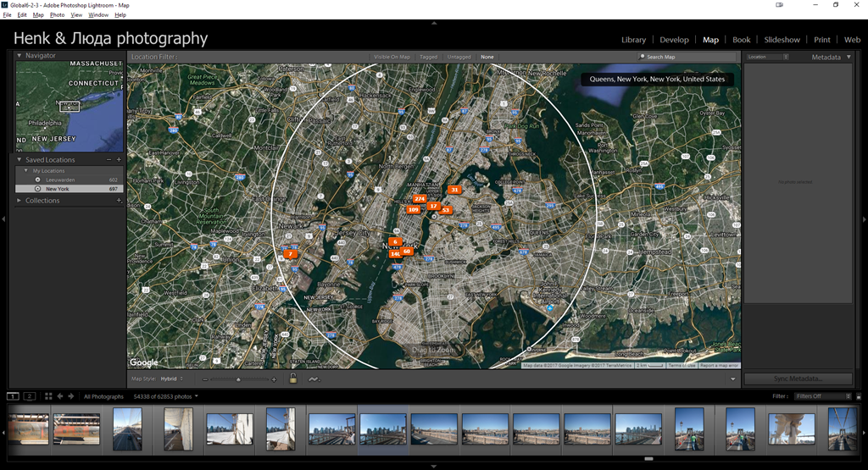Hide left panels with the side arrow

pyautogui.click(x=3, y=219)
